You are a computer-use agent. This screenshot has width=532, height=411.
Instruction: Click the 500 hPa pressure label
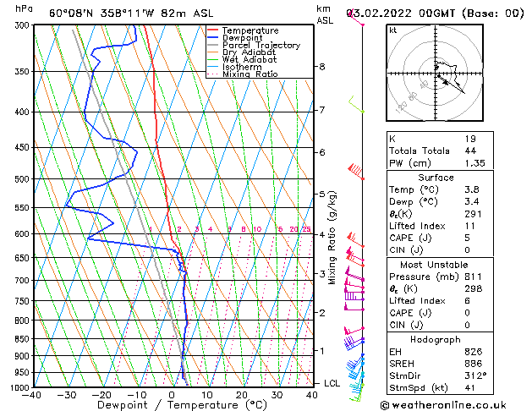click(x=24, y=179)
